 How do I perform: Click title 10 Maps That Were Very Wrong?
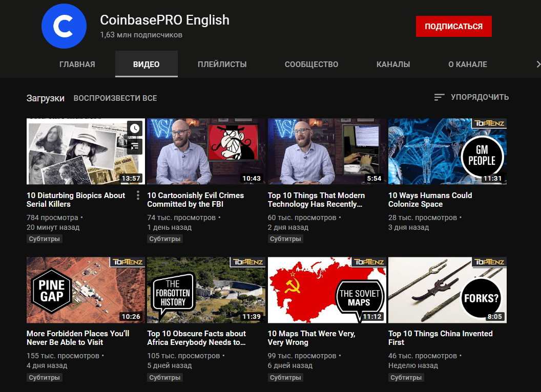[311, 338]
